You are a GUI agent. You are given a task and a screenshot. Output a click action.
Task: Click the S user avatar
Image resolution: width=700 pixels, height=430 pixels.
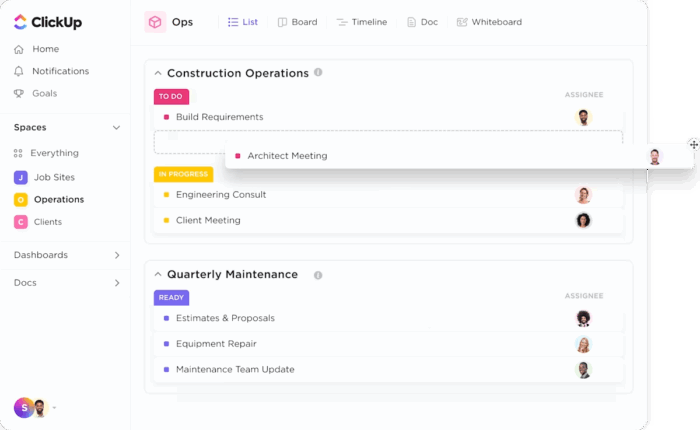point(23,408)
